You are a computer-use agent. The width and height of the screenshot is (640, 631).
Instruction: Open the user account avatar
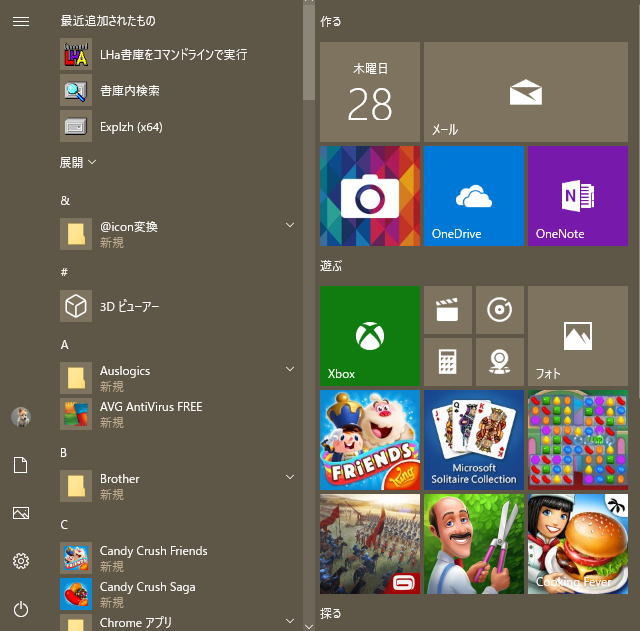(x=21, y=417)
